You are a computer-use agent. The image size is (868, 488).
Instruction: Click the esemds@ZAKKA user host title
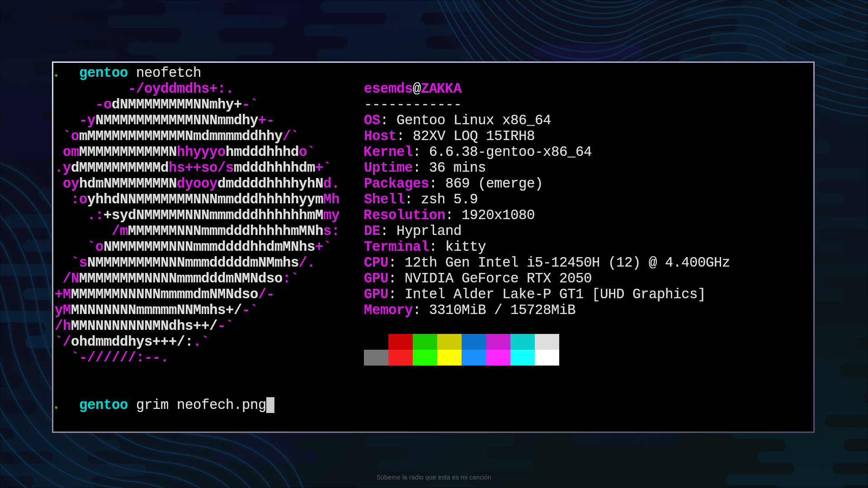click(x=412, y=89)
